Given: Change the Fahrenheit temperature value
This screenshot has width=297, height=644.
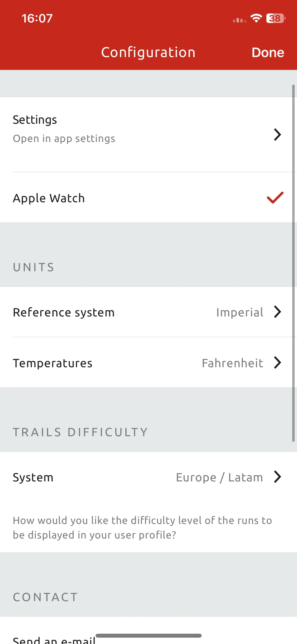Looking at the screenshot, I should (232, 363).
